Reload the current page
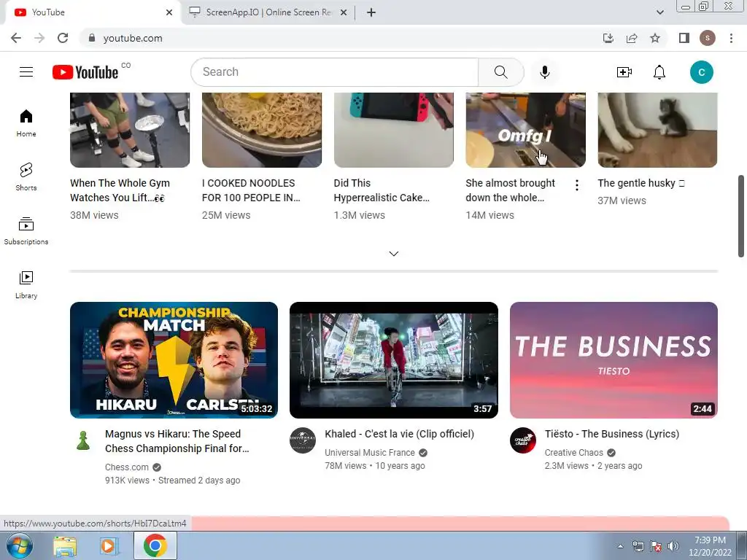The width and height of the screenshot is (747, 560). click(x=63, y=38)
